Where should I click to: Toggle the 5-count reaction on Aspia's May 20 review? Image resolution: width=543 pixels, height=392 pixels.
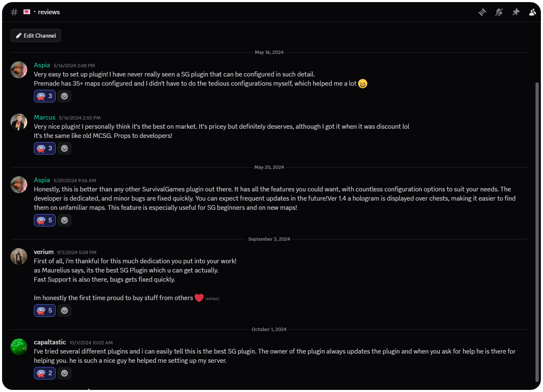click(x=45, y=220)
